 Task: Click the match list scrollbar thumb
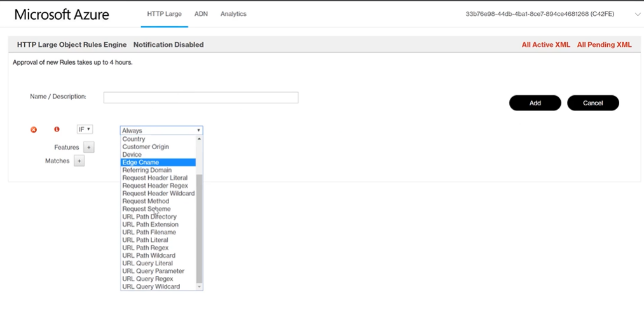click(199, 229)
